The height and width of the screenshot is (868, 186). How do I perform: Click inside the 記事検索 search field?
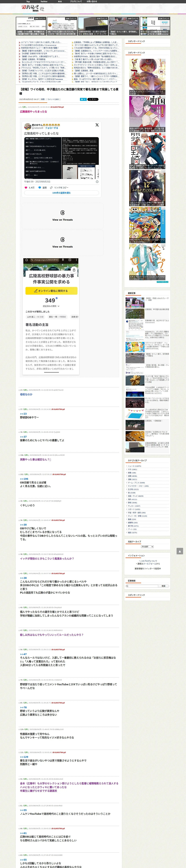142,586
